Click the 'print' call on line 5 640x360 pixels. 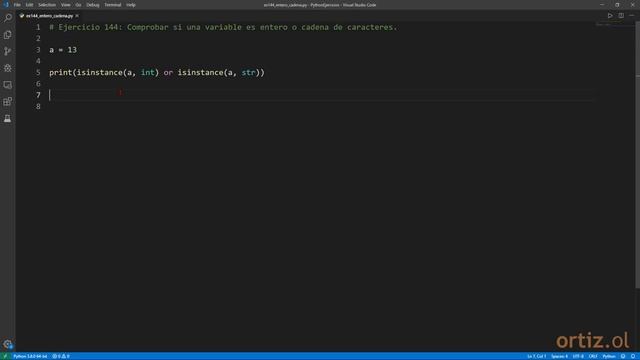(60, 73)
